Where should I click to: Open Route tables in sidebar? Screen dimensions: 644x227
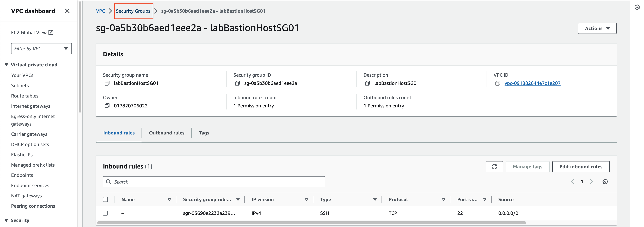point(25,96)
